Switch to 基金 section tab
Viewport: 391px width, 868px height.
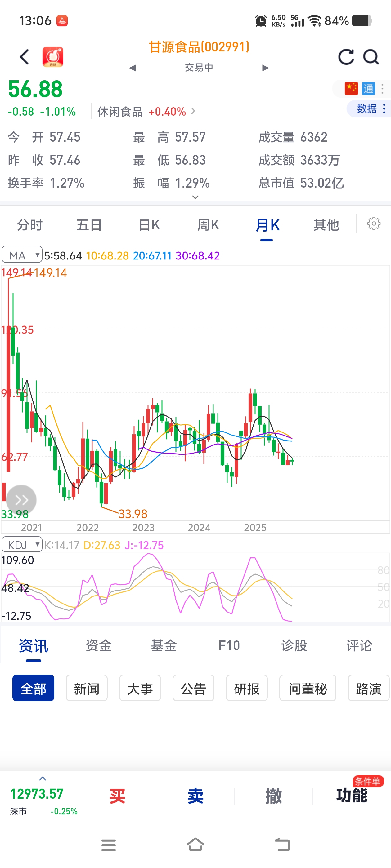click(164, 646)
